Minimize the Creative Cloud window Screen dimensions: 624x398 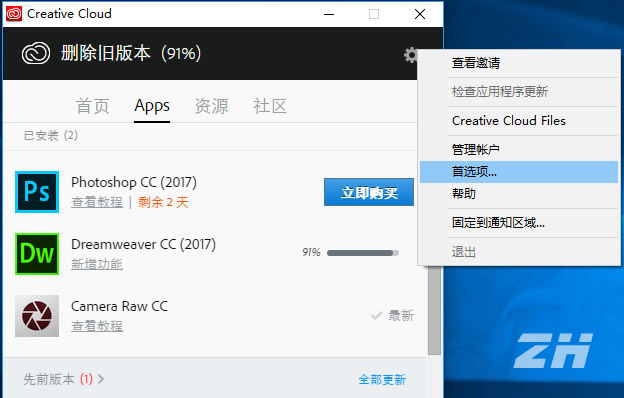tap(329, 14)
